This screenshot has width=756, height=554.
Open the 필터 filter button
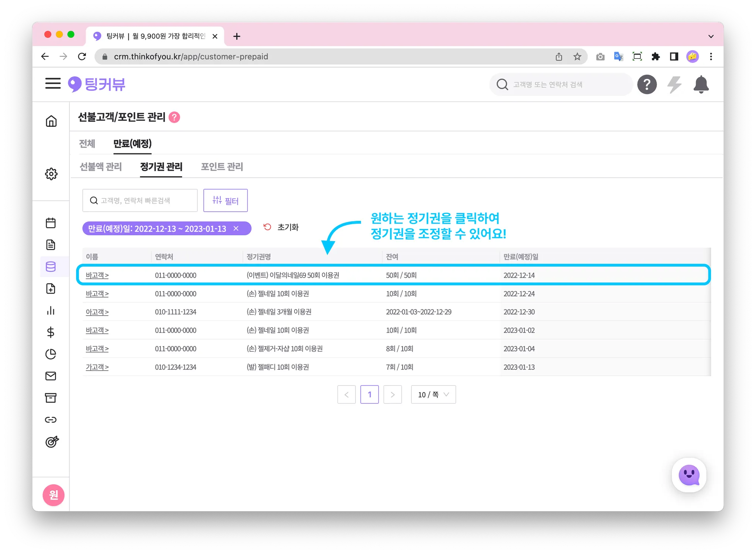coord(225,200)
